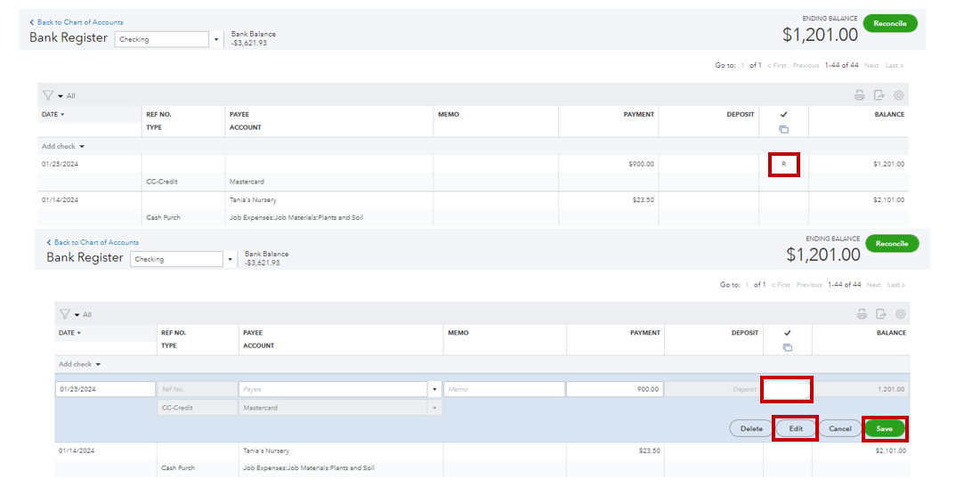Click the export icon in the lower register
The height and width of the screenshot is (495, 980).
[881, 314]
